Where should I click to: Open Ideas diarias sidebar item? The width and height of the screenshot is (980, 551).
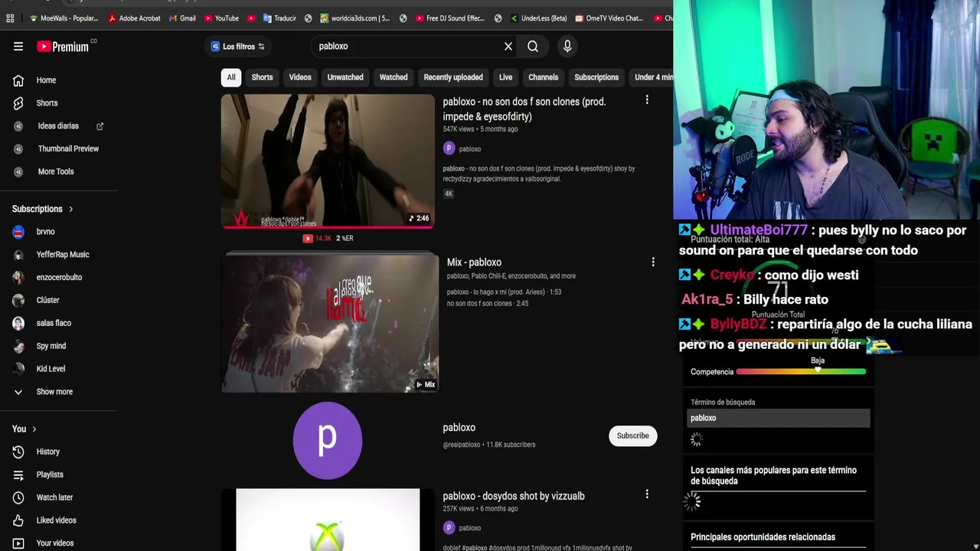pyautogui.click(x=58, y=126)
